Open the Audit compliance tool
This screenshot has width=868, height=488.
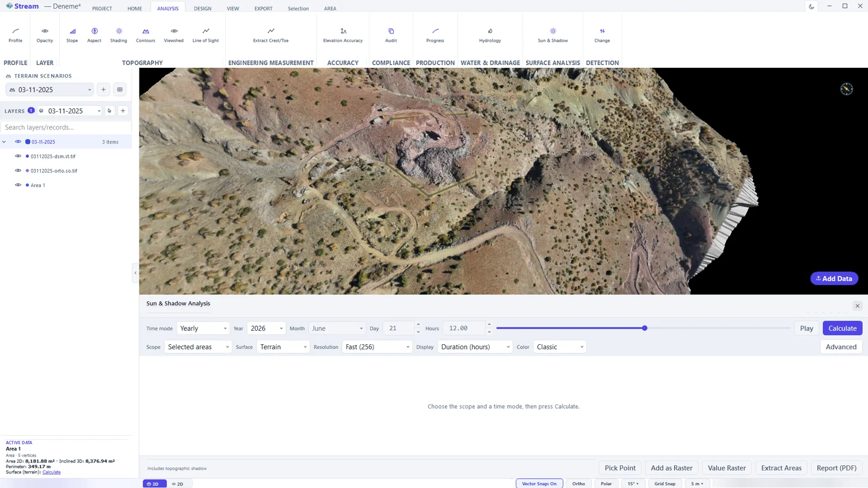point(391,35)
